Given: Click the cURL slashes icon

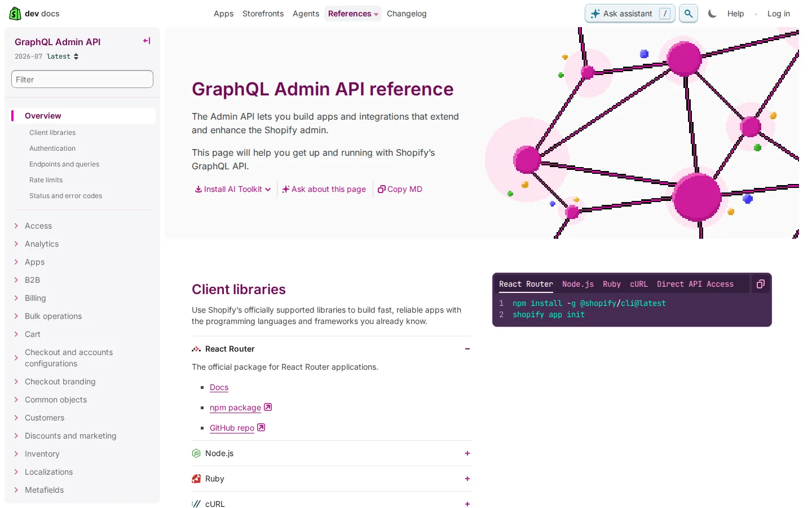Looking at the screenshot, I should coord(196,504).
